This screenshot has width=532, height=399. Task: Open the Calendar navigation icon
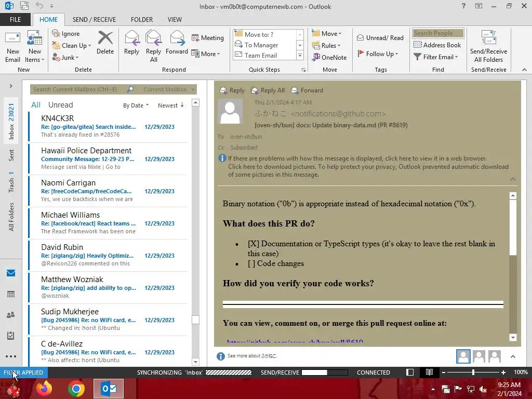pyautogui.click(x=11, y=294)
